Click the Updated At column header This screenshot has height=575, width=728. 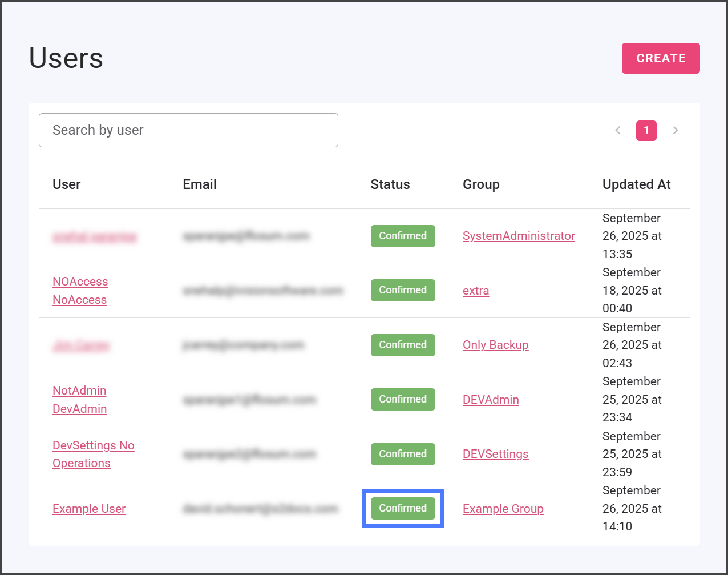click(636, 184)
